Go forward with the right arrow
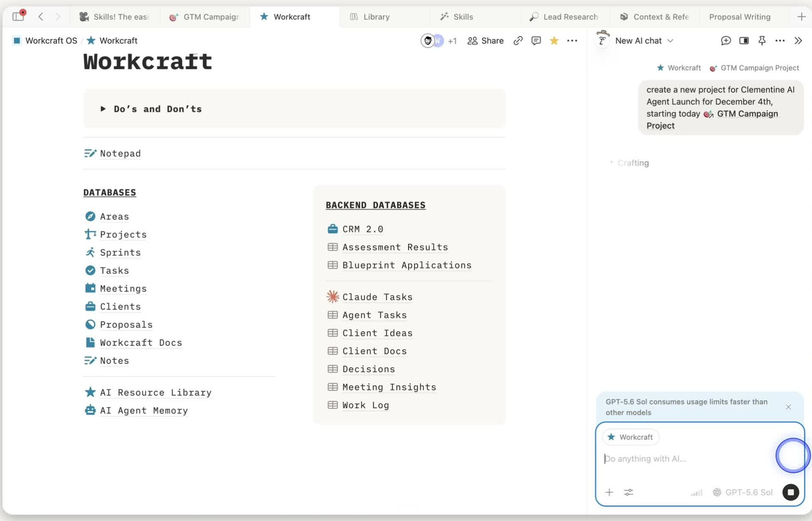This screenshot has height=521, width=812. (x=58, y=16)
